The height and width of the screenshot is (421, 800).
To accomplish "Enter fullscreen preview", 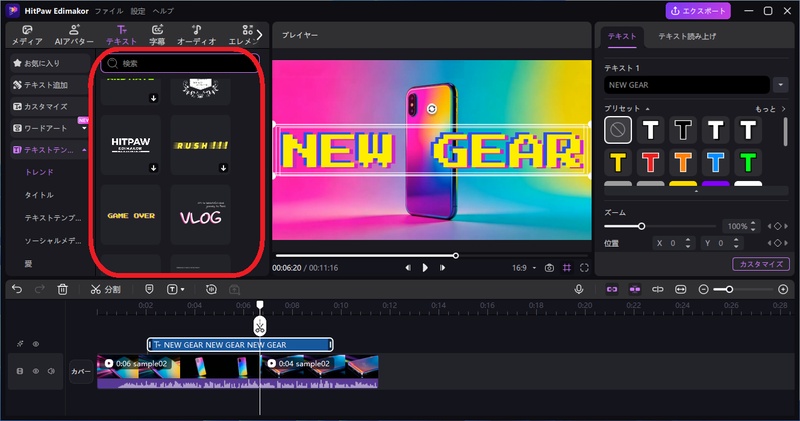I will (x=584, y=267).
